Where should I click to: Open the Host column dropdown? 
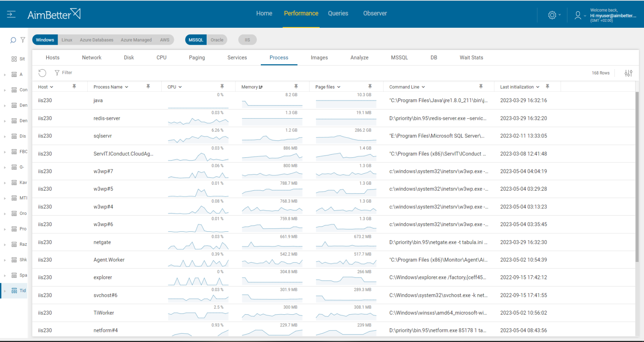click(x=52, y=87)
